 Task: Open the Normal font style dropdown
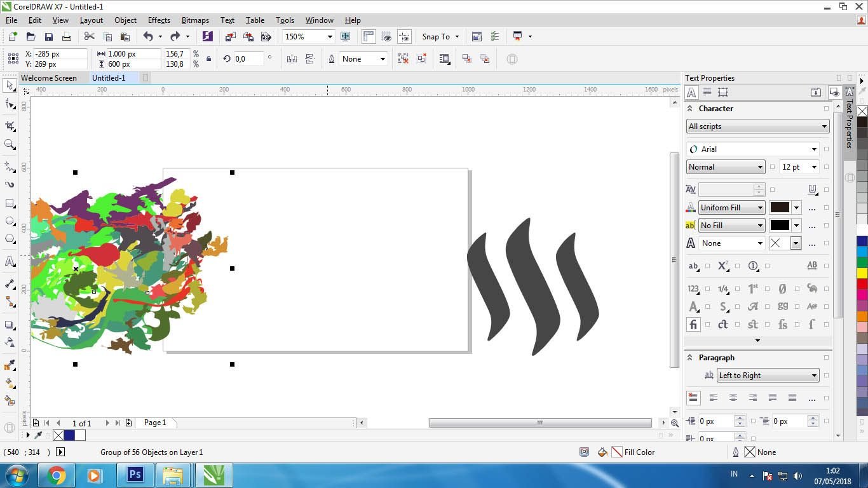pyautogui.click(x=726, y=167)
